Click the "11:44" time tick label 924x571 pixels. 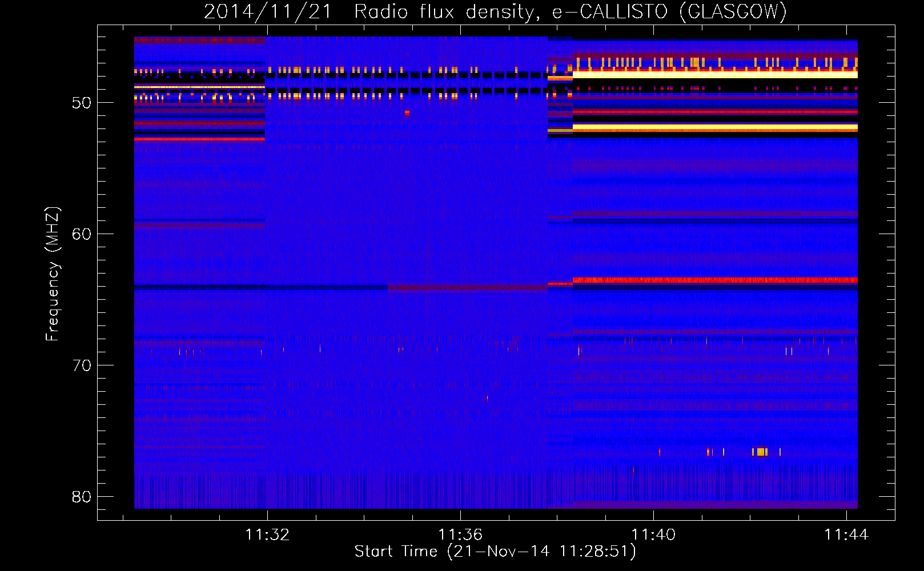point(846,535)
